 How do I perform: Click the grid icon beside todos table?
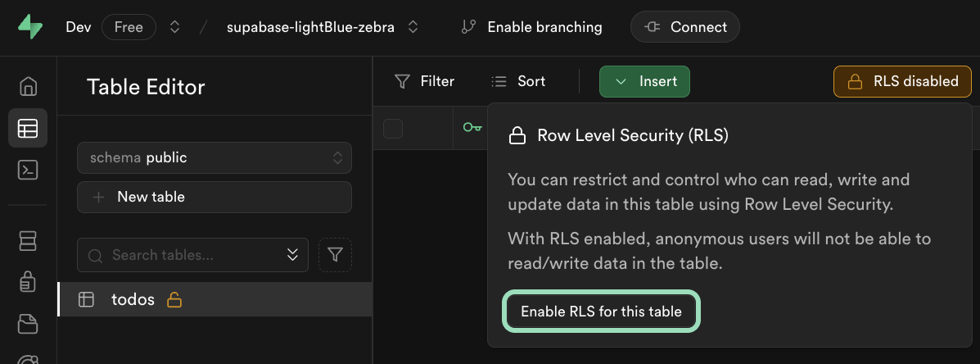pyautogui.click(x=86, y=299)
